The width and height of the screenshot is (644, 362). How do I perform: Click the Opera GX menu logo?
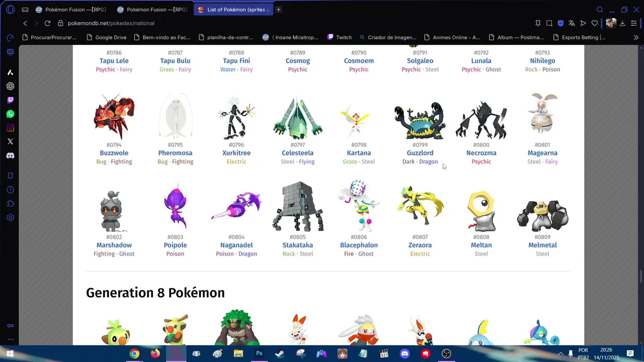click(10, 10)
